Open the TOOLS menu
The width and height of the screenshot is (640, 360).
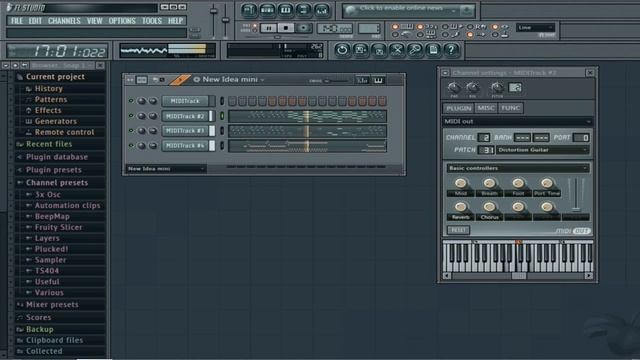tap(152, 21)
